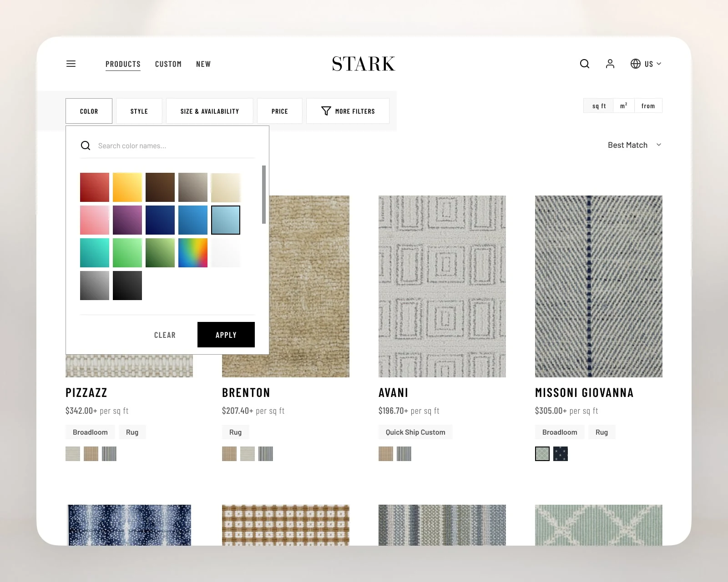Open the user account icon
This screenshot has height=582, width=728.
pos(610,64)
